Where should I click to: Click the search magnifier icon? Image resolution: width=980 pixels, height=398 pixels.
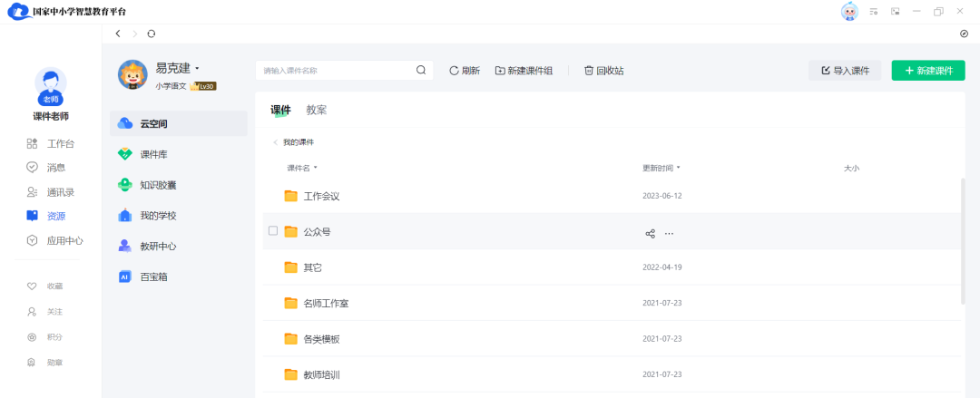(x=421, y=70)
